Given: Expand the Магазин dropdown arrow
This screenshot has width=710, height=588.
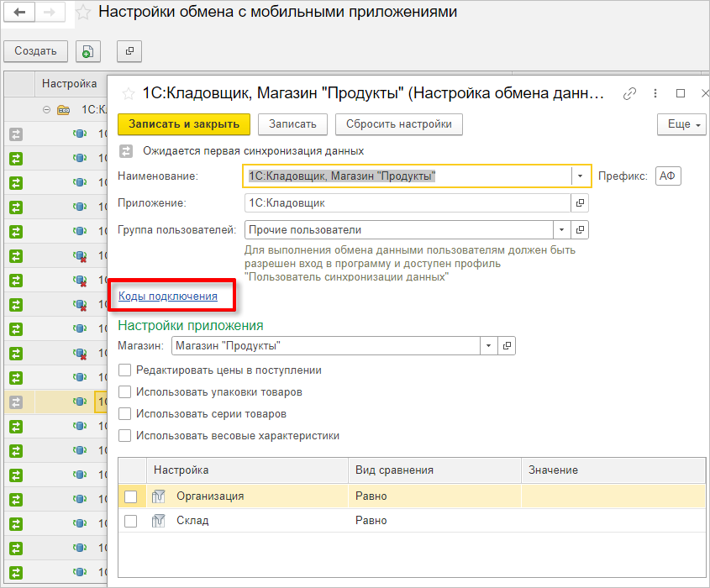Looking at the screenshot, I should pyautogui.click(x=488, y=346).
